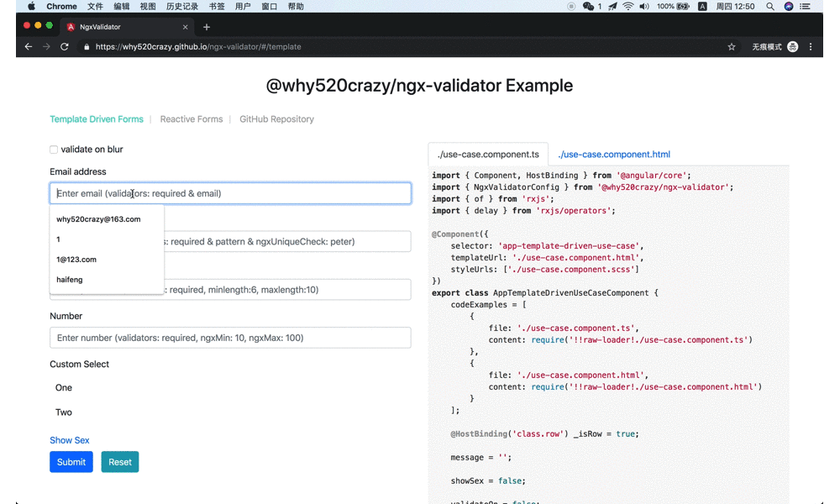Screen dimensions: 840x504
Task: Open Spotlight search icon
Action: point(769,7)
